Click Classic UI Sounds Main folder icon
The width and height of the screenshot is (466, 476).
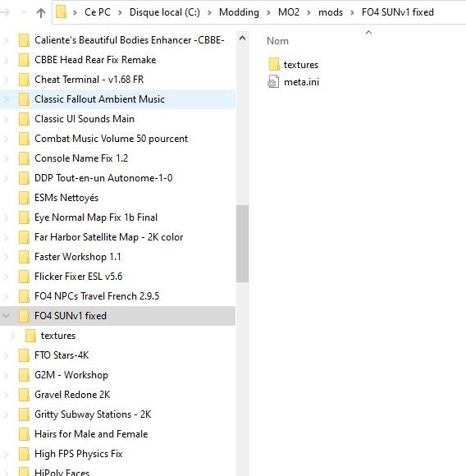click(x=24, y=119)
